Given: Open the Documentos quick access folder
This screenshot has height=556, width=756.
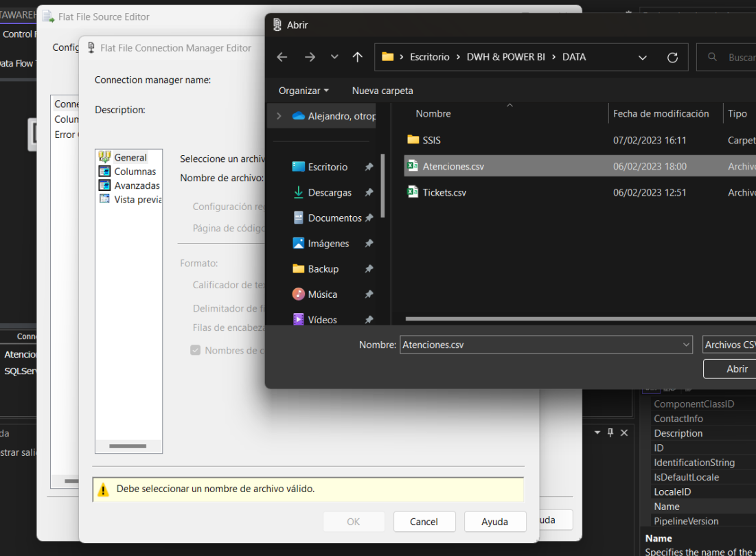Looking at the screenshot, I should coord(334,218).
